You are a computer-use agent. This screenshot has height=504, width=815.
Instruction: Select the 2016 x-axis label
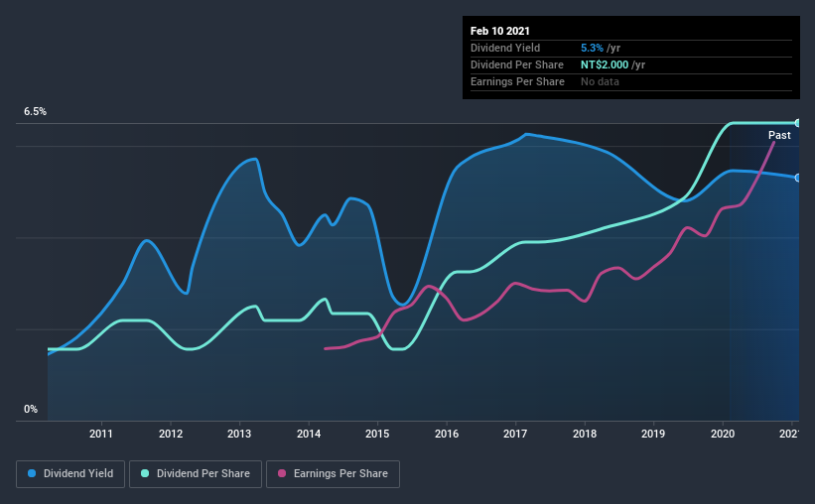coord(447,434)
